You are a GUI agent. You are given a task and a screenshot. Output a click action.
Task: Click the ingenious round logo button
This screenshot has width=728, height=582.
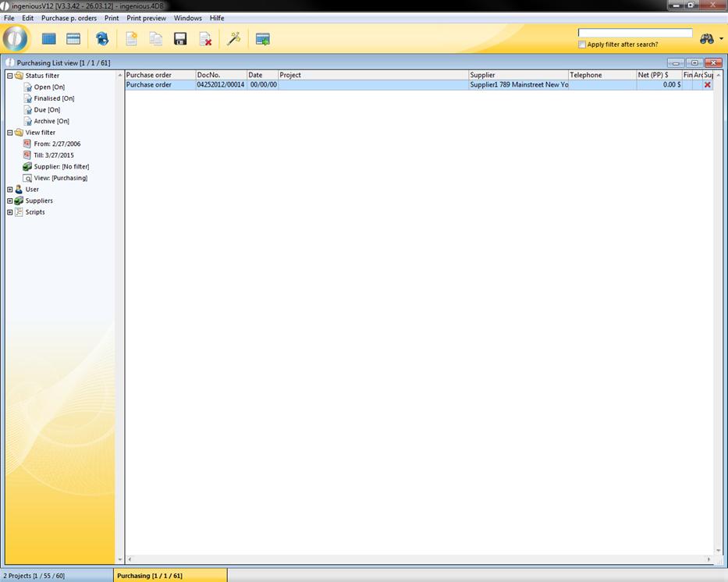(x=16, y=38)
